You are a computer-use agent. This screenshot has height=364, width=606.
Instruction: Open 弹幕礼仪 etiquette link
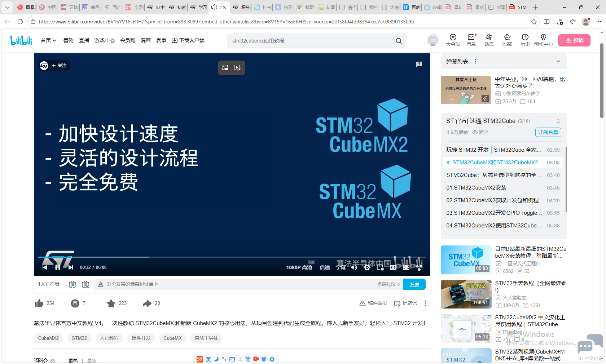tap(388, 284)
